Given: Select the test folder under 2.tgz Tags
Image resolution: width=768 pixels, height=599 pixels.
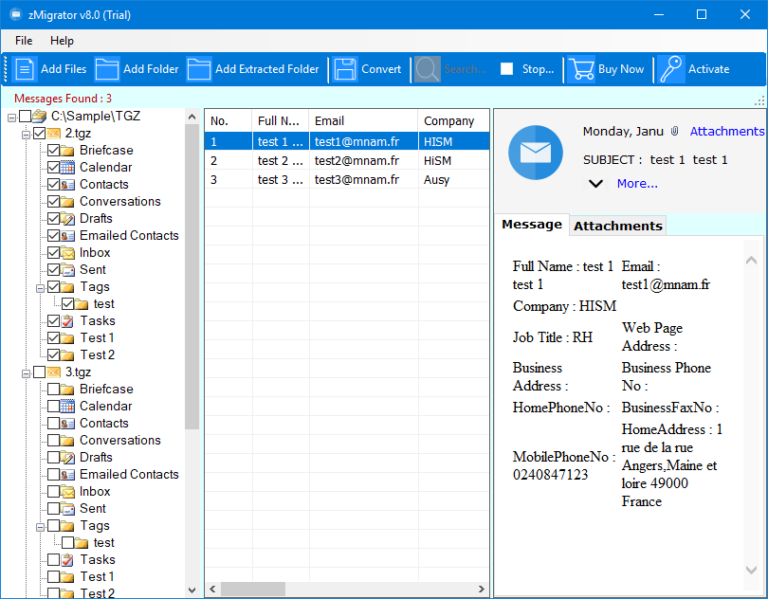Looking at the screenshot, I should [104, 304].
